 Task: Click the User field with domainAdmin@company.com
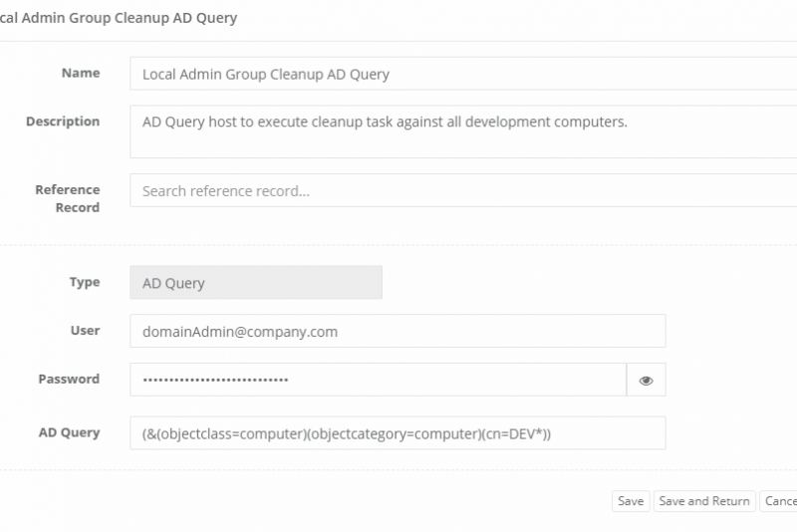point(398,331)
